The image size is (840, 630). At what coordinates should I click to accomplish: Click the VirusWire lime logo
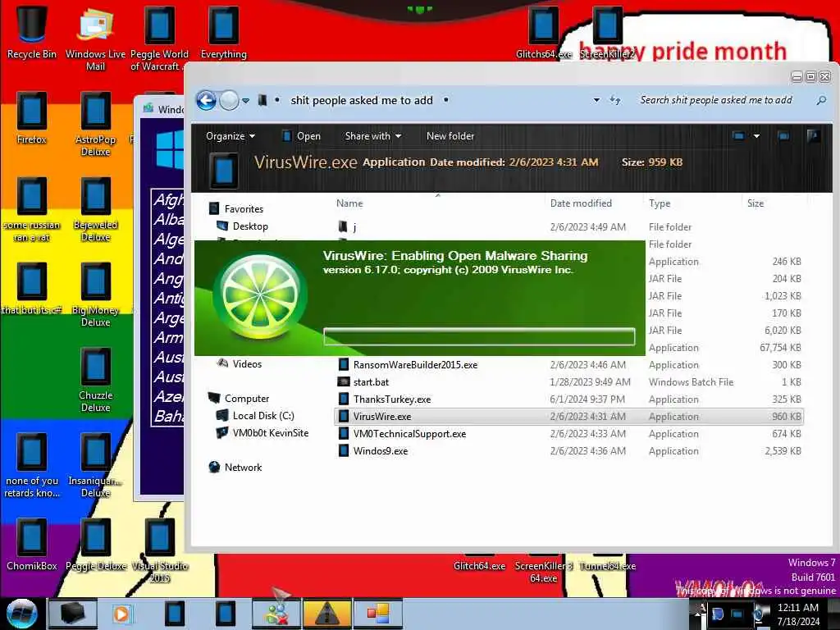[260, 296]
